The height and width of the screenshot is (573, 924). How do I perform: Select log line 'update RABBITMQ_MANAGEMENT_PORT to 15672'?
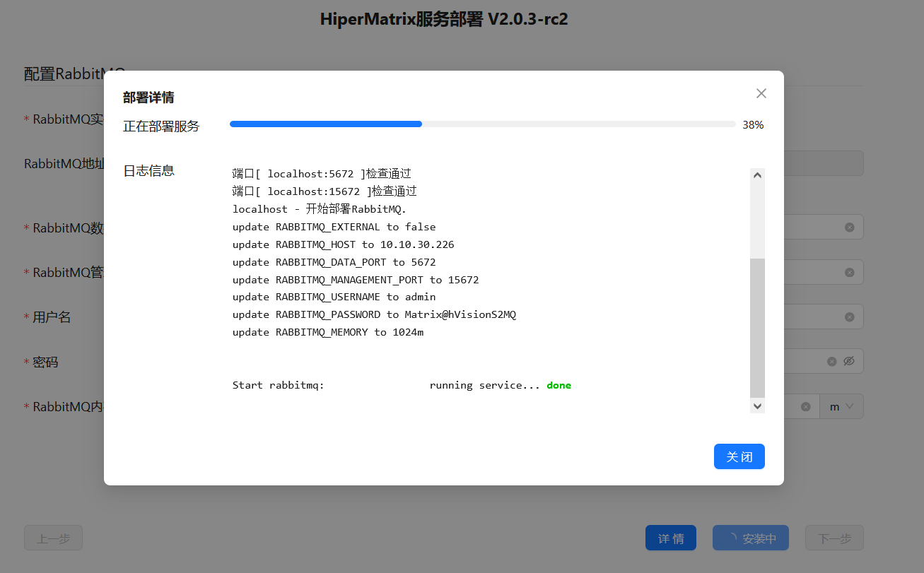tap(356, 280)
